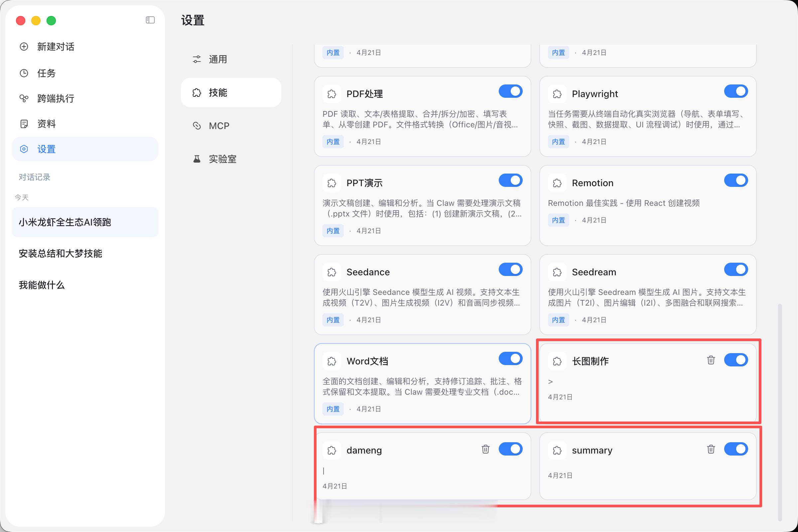Click trash icon on dameng skill

485,449
